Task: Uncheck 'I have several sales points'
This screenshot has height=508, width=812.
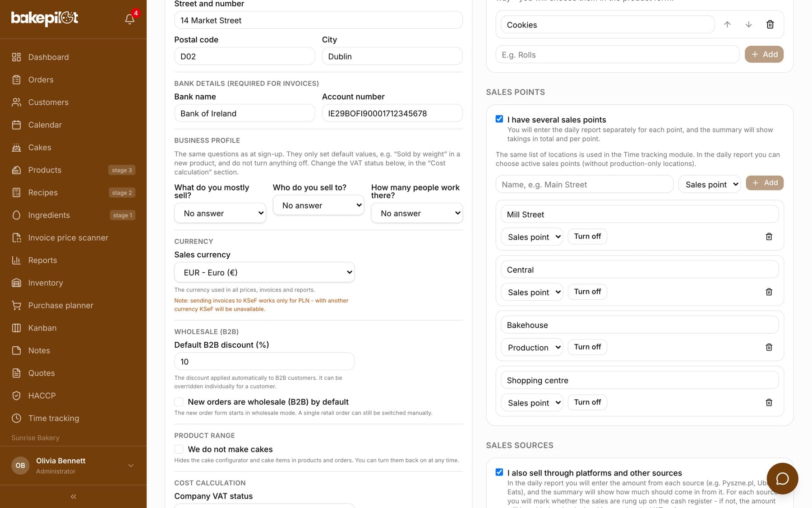Action: pos(499,119)
